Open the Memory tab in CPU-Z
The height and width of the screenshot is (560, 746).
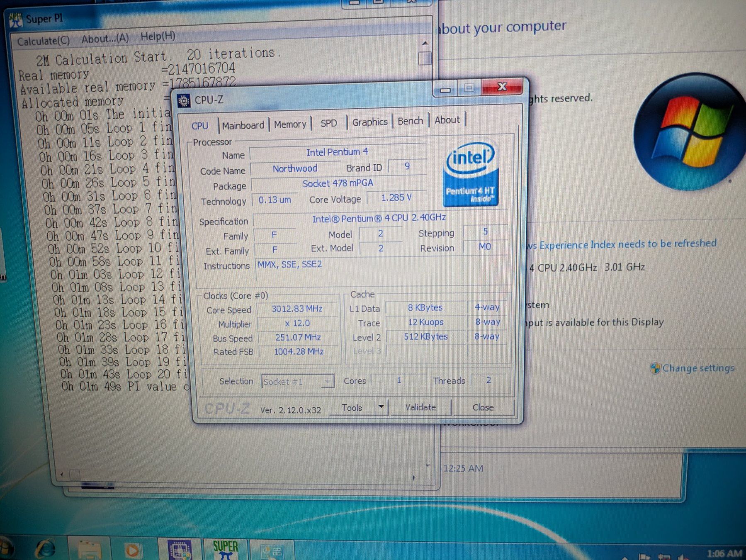pos(290,124)
